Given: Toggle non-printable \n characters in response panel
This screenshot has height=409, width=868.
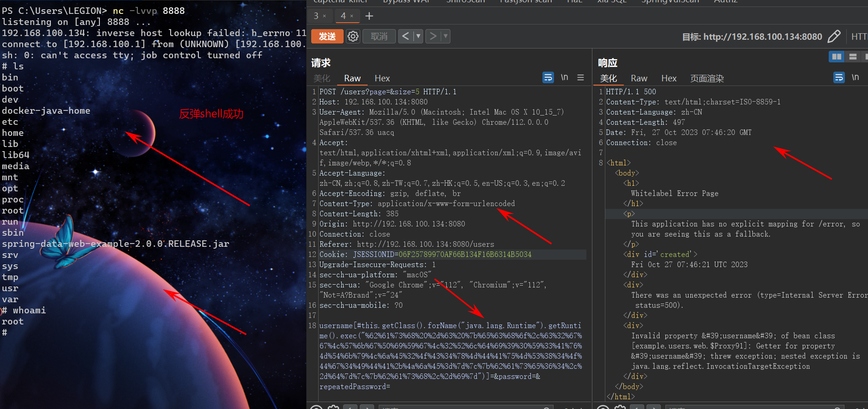Looking at the screenshot, I should point(855,77).
